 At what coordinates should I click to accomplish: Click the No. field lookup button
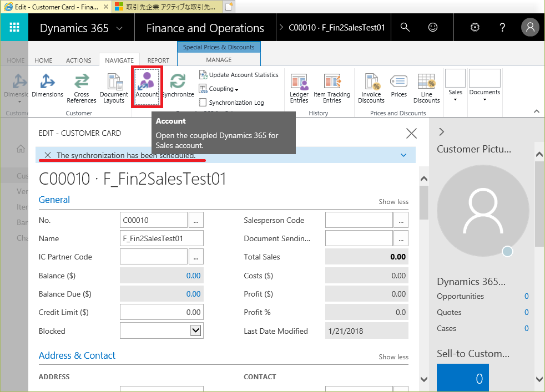(x=196, y=220)
